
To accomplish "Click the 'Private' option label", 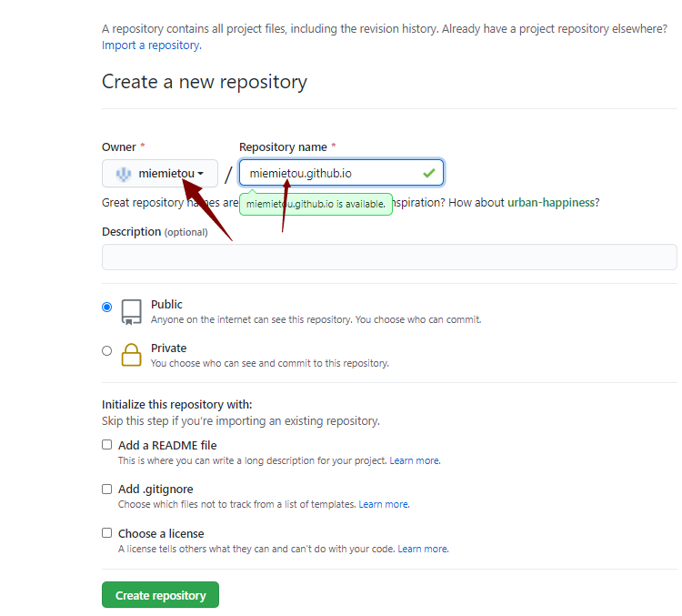I will (169, 348).
